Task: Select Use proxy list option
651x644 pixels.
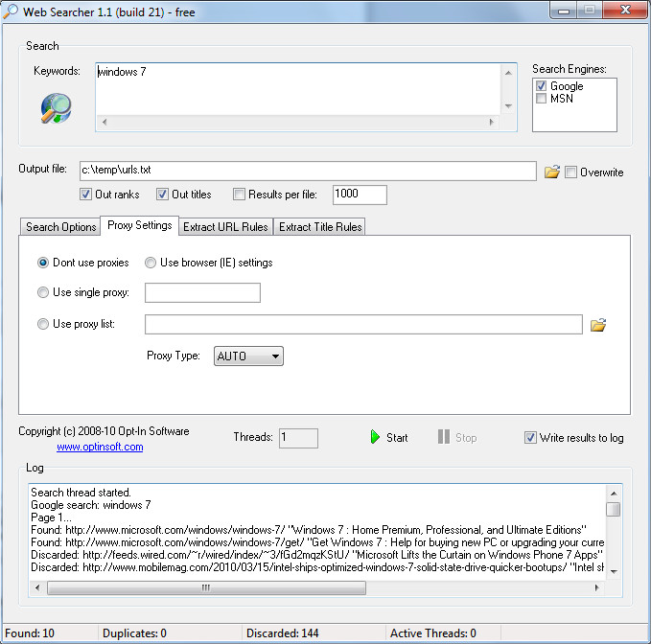Action: pyautogui.click(x=43, y=324)
